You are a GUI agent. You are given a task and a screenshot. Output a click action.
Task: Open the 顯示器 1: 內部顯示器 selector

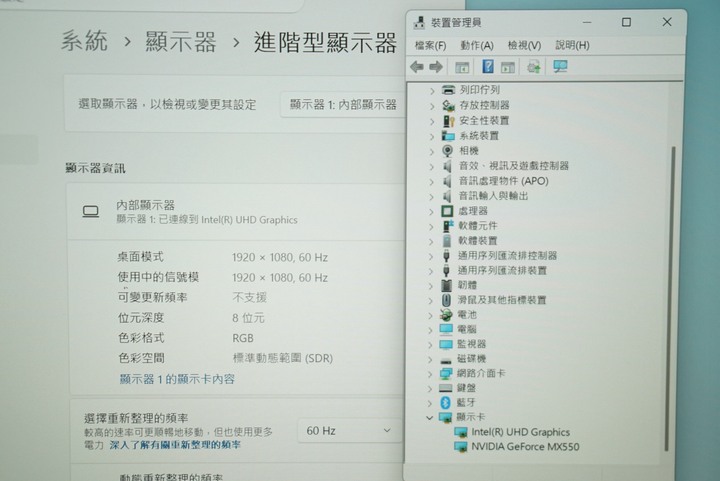[x=343, y=105]
